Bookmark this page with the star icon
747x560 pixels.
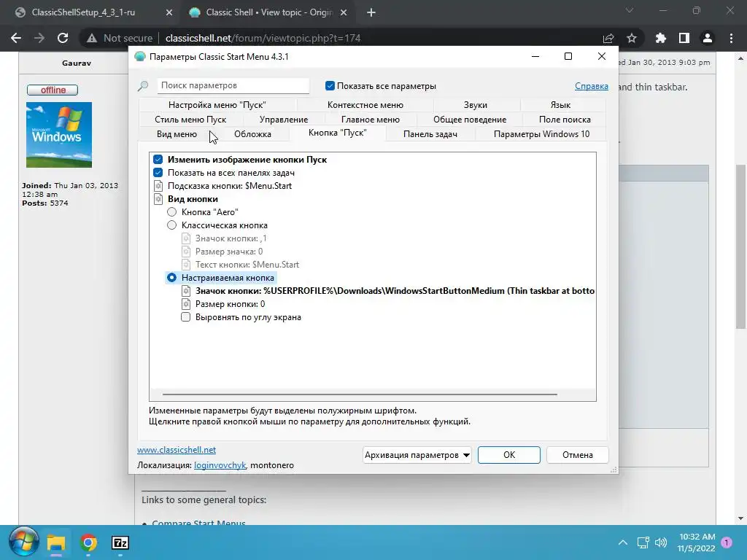632,38
